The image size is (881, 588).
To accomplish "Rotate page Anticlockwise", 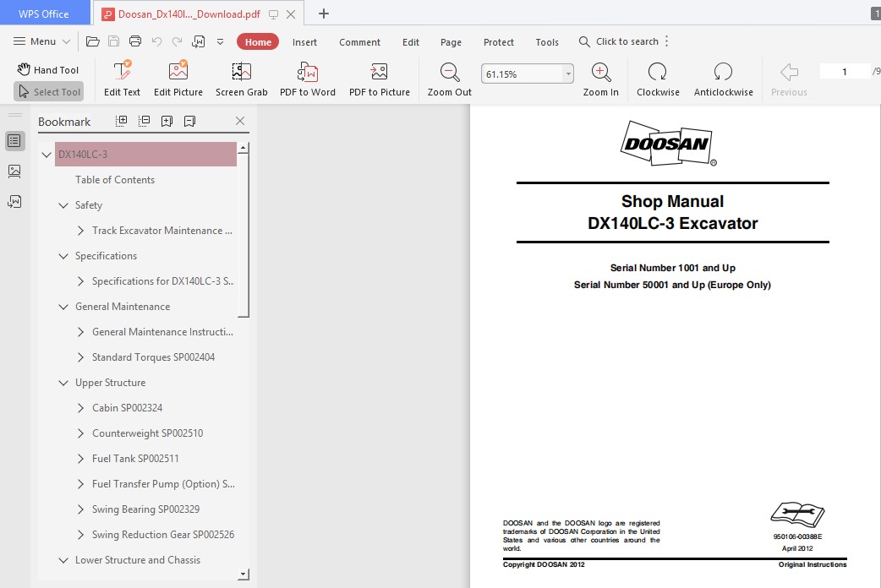I will (723, 79).
